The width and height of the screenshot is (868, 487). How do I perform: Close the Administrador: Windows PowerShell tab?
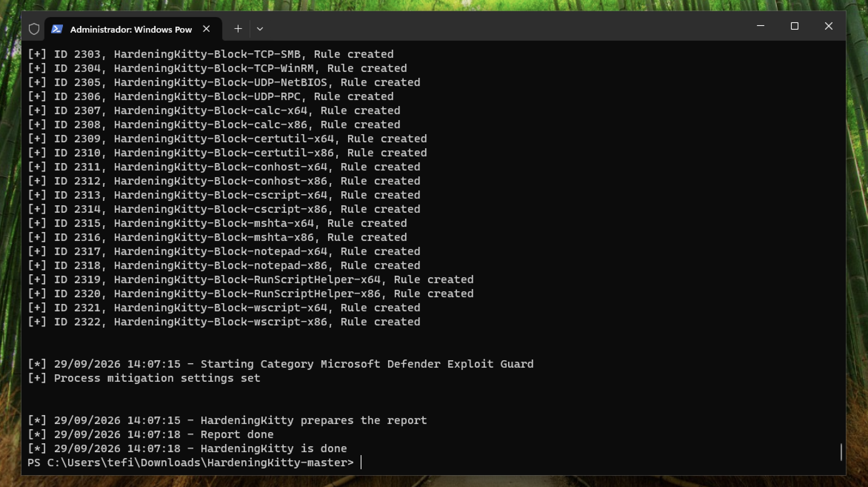tap(207, 29)
